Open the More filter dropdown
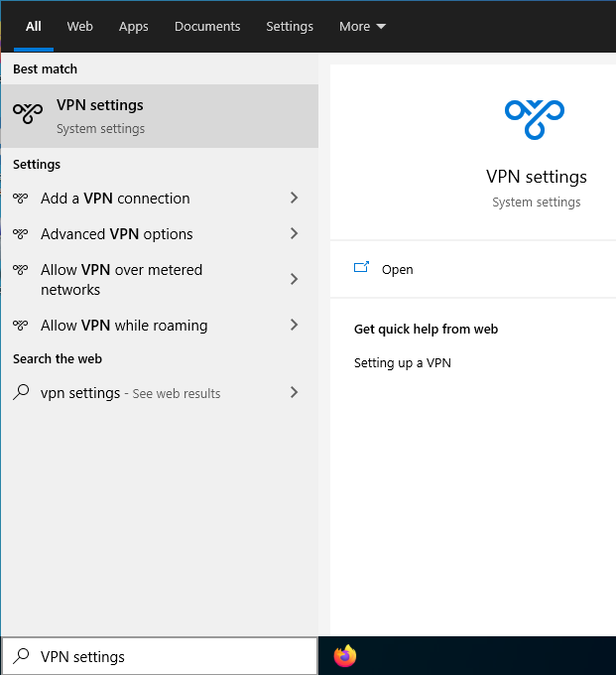The width and height of the screenshot is (616, 675). tap(362, 26)
